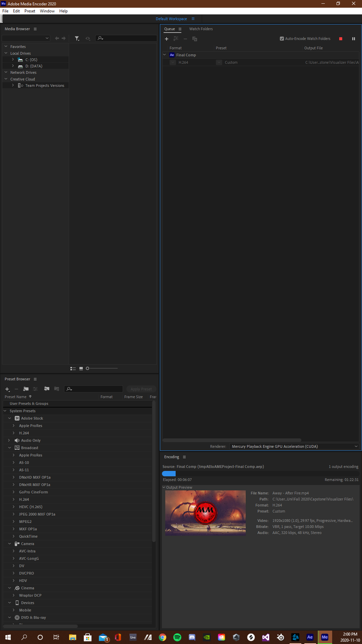Screen dimensions: 362x644
Task: Switch Media Browser to thumbnail view
Action: (81, 369)
